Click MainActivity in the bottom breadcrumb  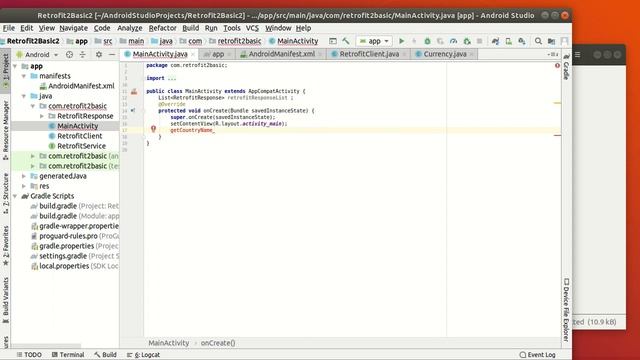coord(169,343)
